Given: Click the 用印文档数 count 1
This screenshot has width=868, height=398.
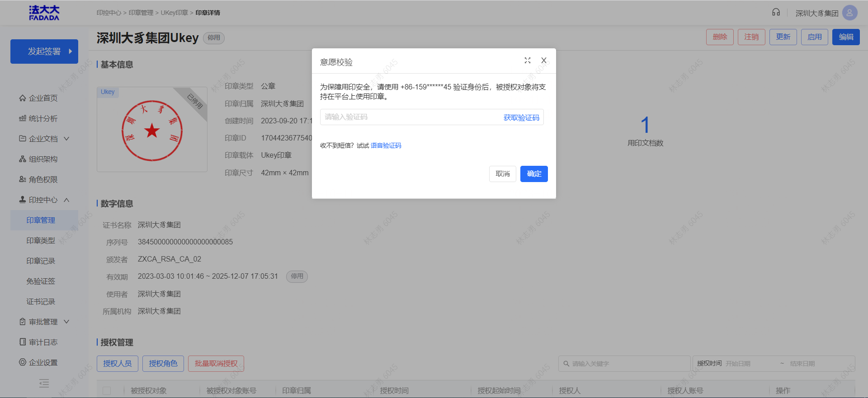Looking at the screenshot, I should tap(645, 125).
